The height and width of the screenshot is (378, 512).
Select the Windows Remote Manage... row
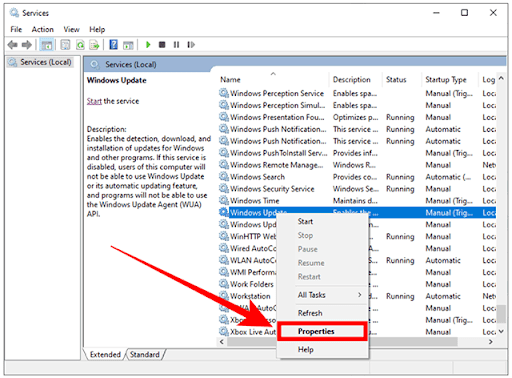tap(357, 165)
